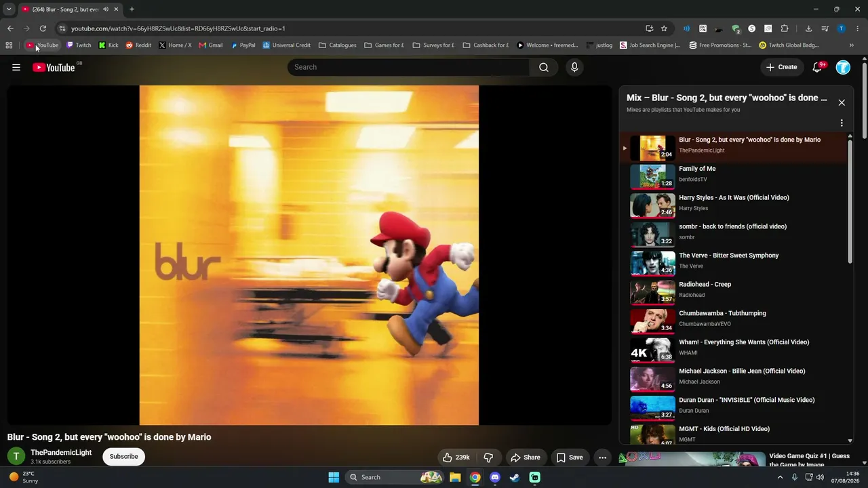
Task: Open the YouTube guide hamburger menu
Action: point(16,67)
